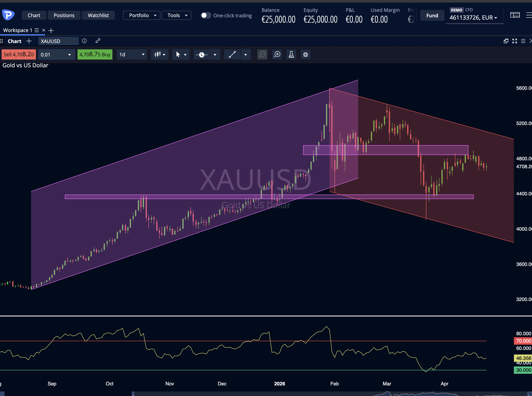Click the link chart chain icon
Screen dimensions: 532x396
pyautogui.click(x=98, y=41)
